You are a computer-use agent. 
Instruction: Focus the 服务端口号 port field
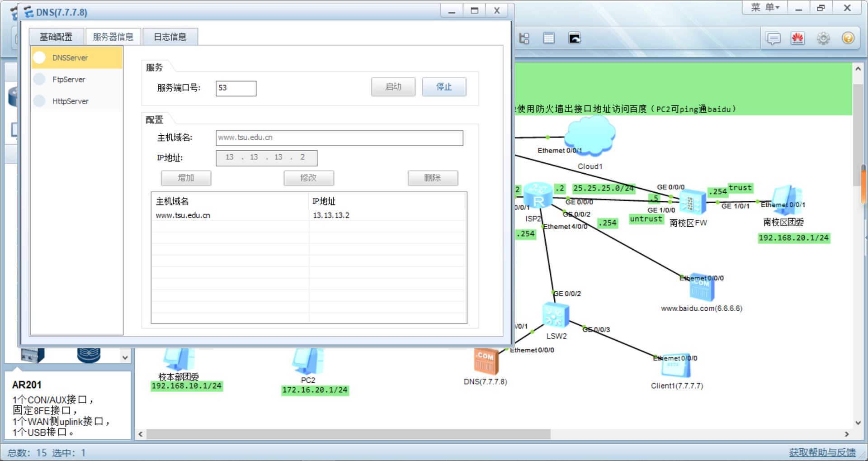coord(236,88)
